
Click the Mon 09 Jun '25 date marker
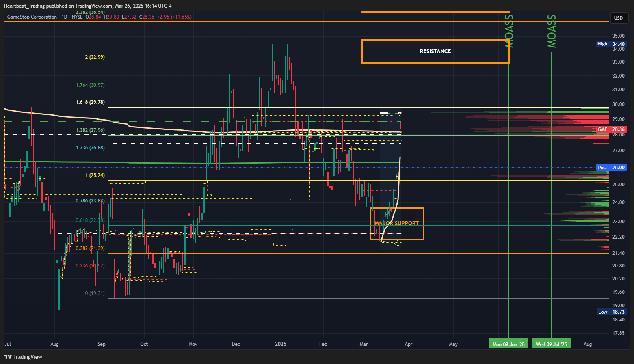[508, 344]
